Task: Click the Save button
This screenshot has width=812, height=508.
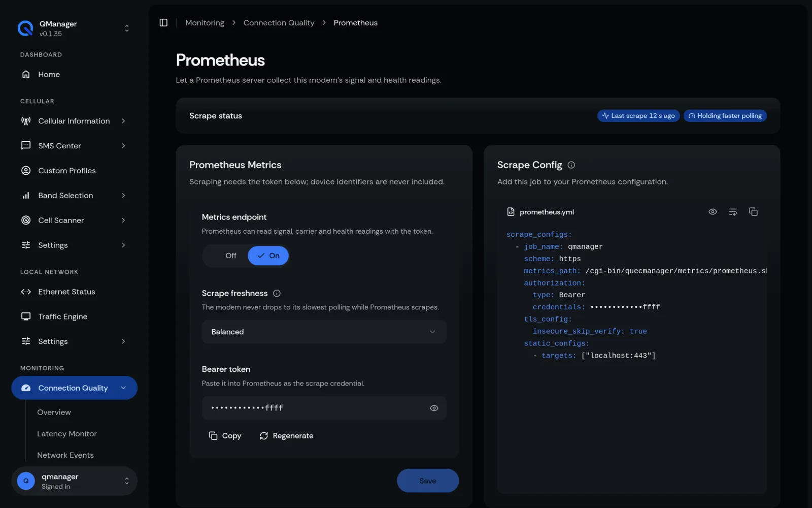Action: [x=427, y=481]
